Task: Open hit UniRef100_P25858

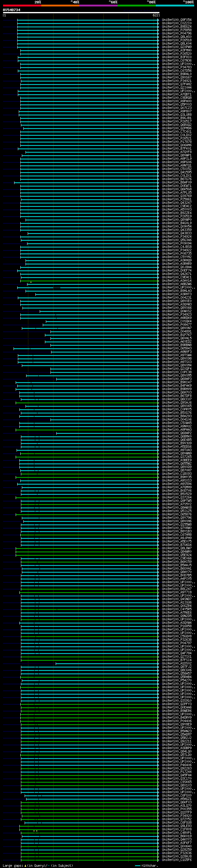Action: (x=176, y=30)
